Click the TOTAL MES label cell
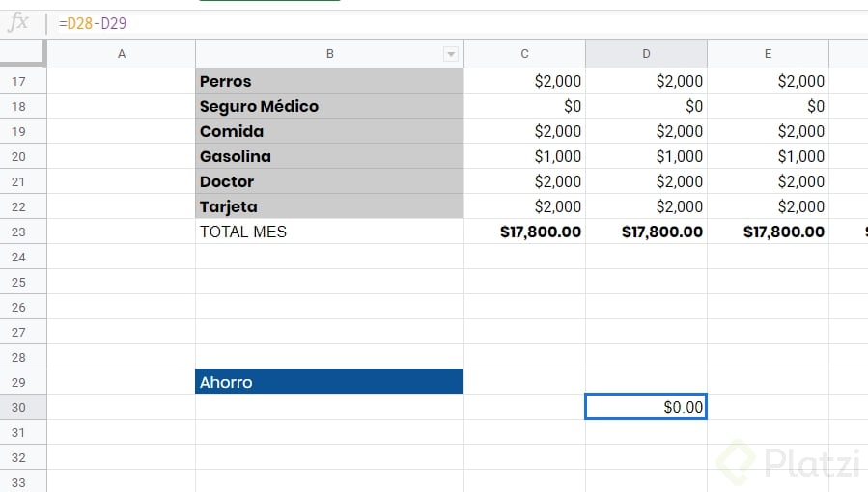This screenshot has height=492, width=868. 329,232
